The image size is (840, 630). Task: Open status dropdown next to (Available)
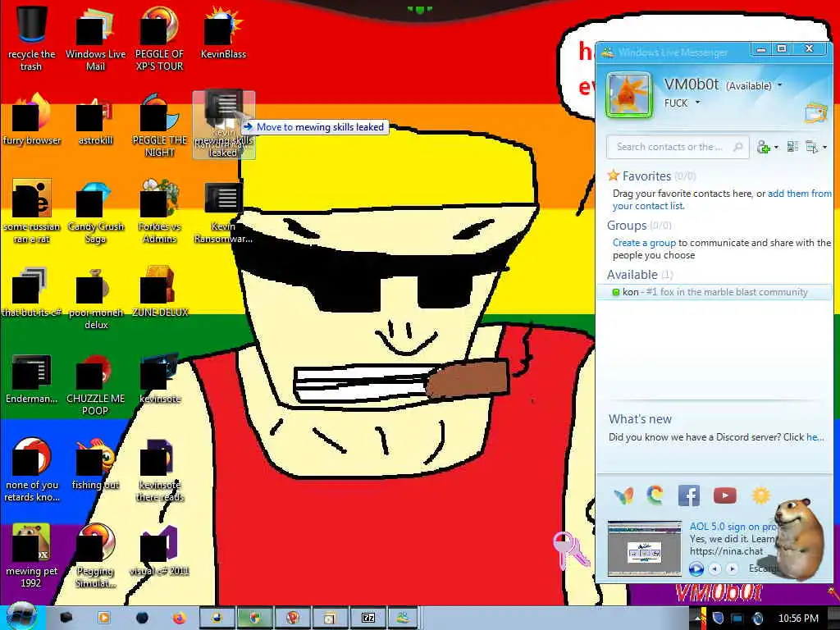coord(780,85)
